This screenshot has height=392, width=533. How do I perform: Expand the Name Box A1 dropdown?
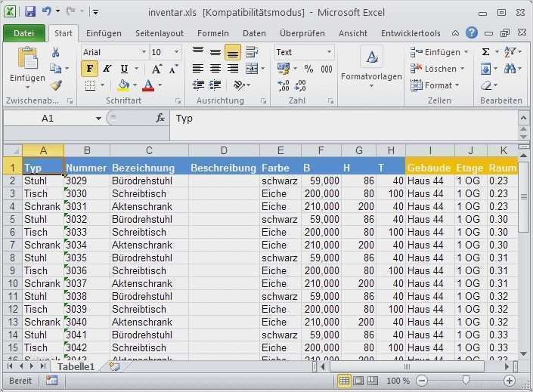point(98,119)
